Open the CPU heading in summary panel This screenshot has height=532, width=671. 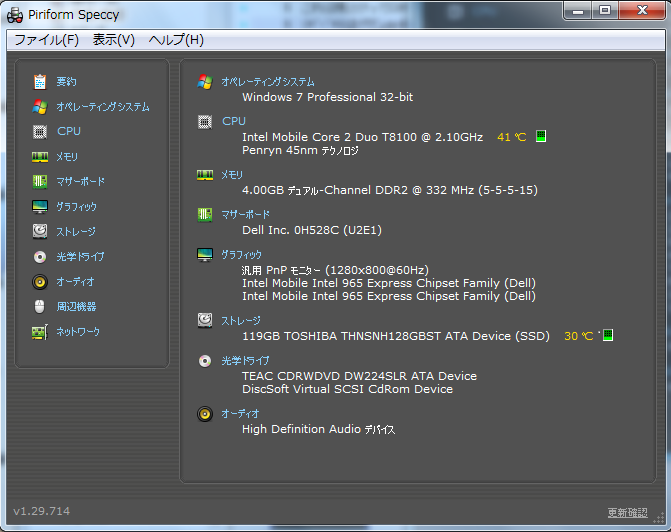coord(234,122)
